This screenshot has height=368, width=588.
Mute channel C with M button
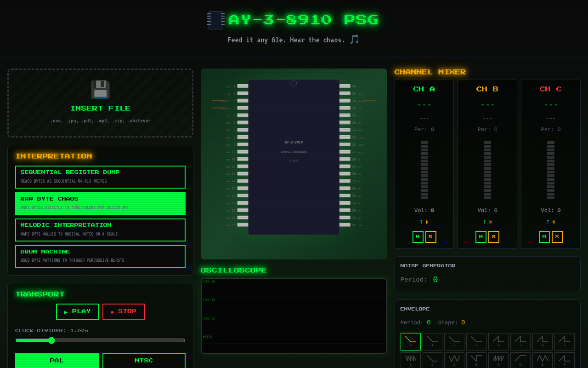coord(544,237)
